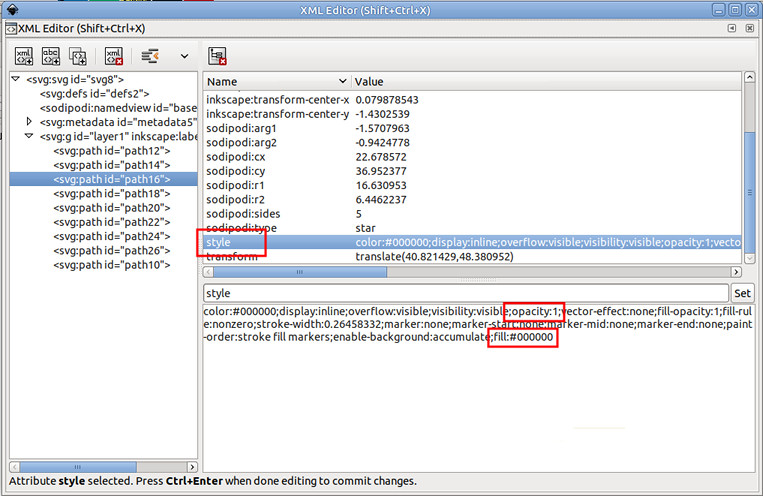
Task: Close the XML Editor window
Action: [751, 10]
